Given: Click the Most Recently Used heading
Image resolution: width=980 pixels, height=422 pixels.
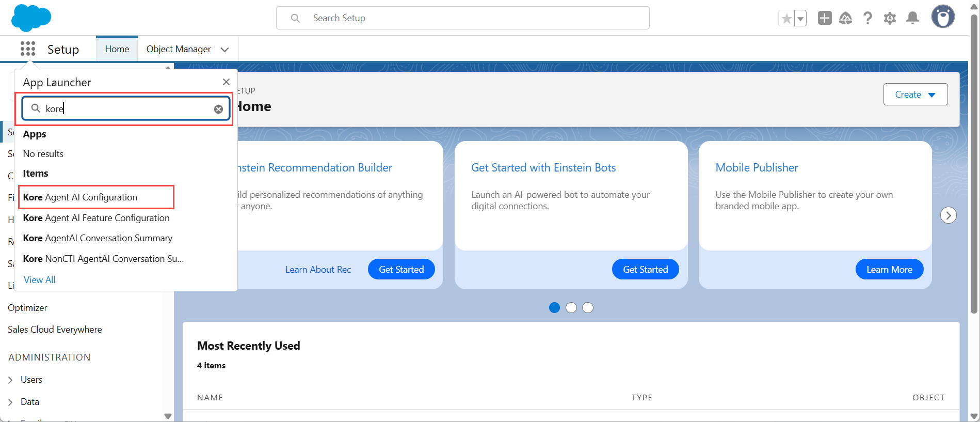Looking at the screenshot, I should [248, 346].
